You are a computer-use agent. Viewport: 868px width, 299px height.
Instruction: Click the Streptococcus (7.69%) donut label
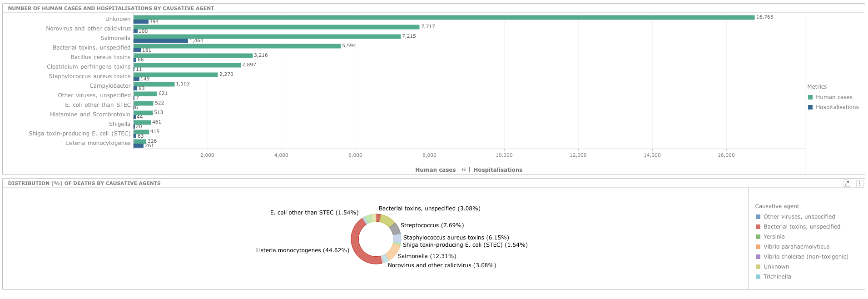(x=432, y=225)
